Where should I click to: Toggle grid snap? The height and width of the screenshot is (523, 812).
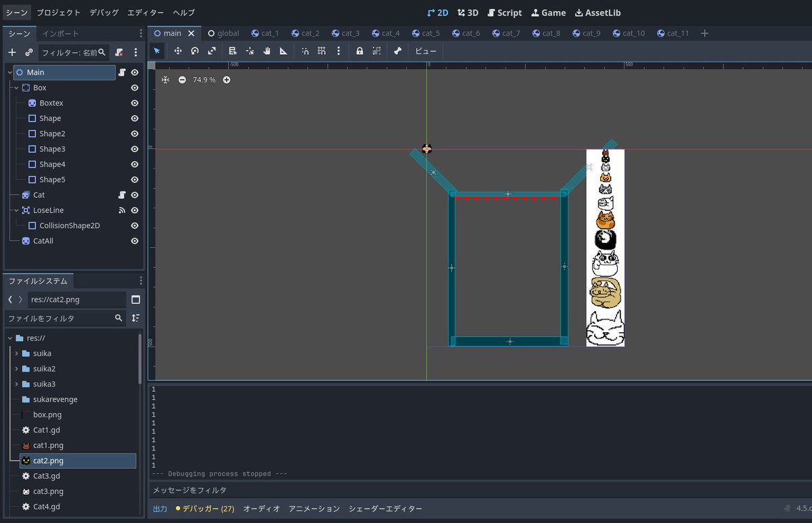click(321, 51)
